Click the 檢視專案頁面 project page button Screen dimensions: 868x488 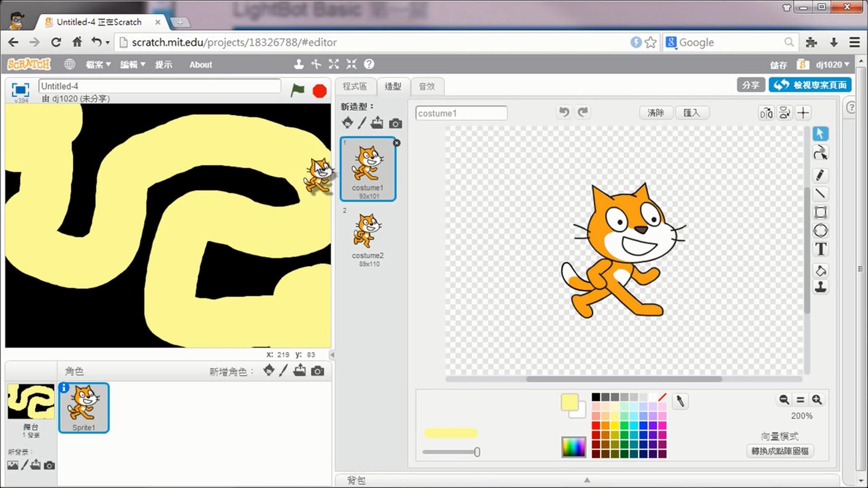pos(810,85)
